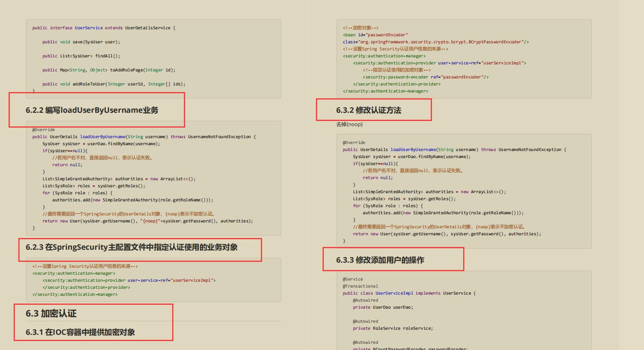Click 'SysUser sysUser = userDao.findByName(username);' under 6.2.2
This screenshot has width=644, height=350.
102,144
